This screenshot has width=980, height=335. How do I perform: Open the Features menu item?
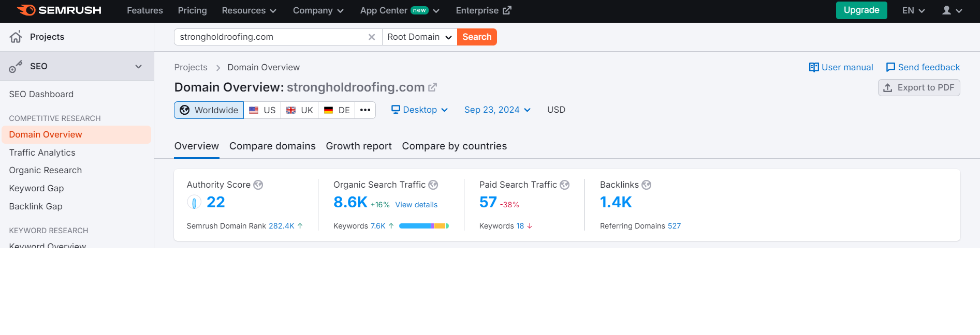(x=145, y=10)
